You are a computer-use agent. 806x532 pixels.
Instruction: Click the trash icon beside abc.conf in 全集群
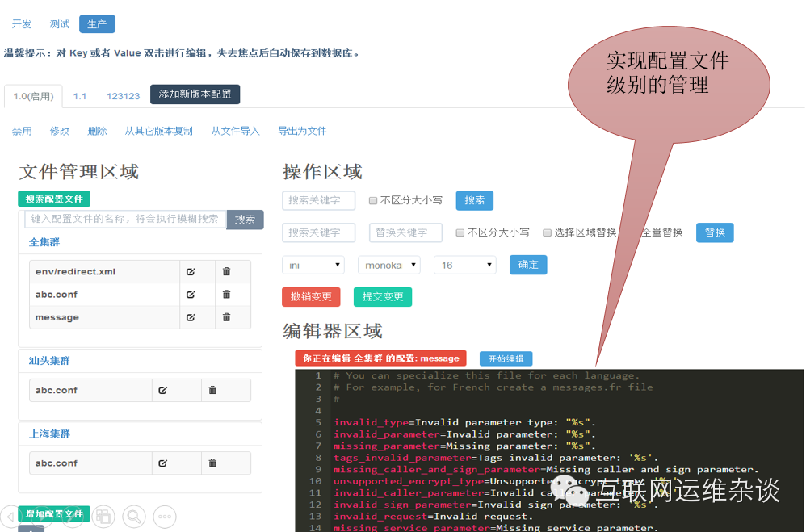tap(226, 294)
